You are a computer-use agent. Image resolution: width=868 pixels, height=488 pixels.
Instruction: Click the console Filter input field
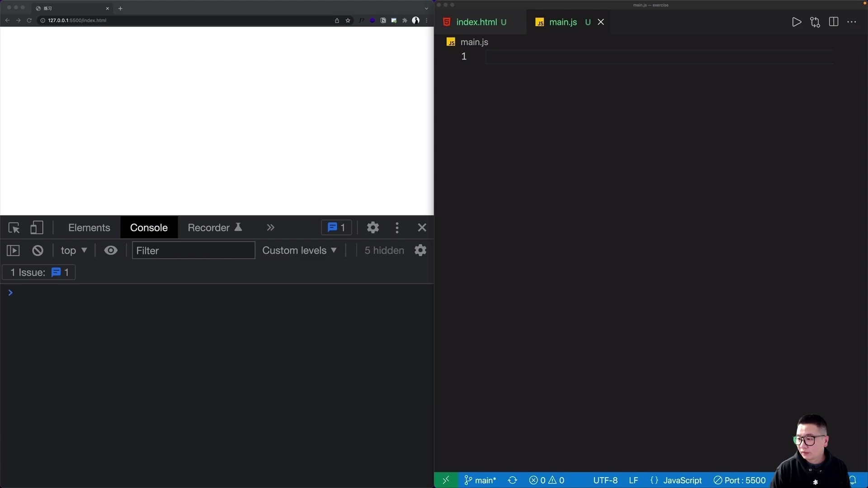pyautogui.click(x=193, y=250)
